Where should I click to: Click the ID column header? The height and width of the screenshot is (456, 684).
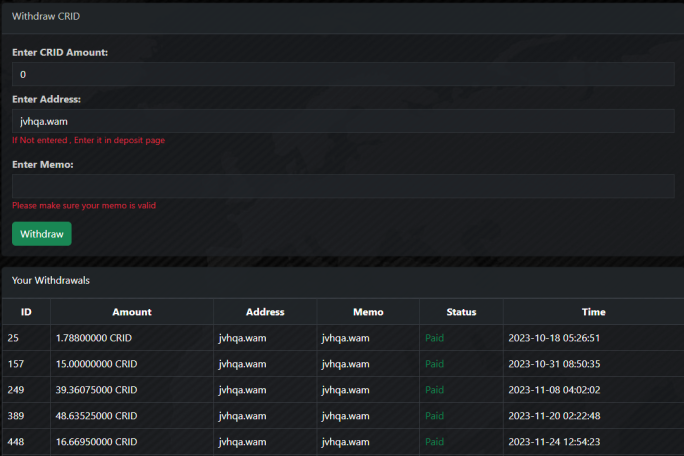[26, 312]
